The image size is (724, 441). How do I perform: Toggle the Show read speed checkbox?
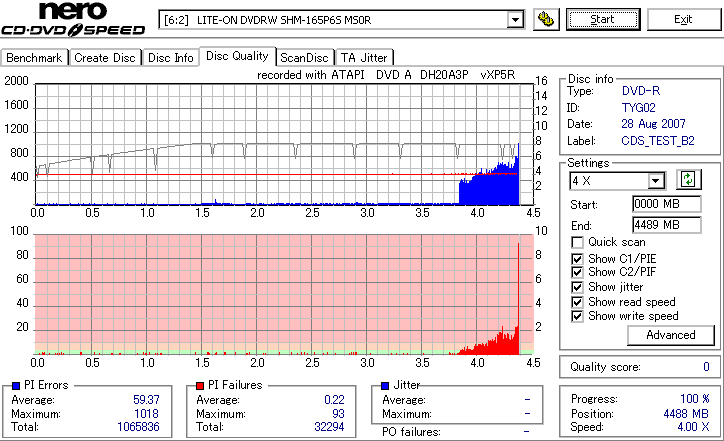click(x=577, y=302)
